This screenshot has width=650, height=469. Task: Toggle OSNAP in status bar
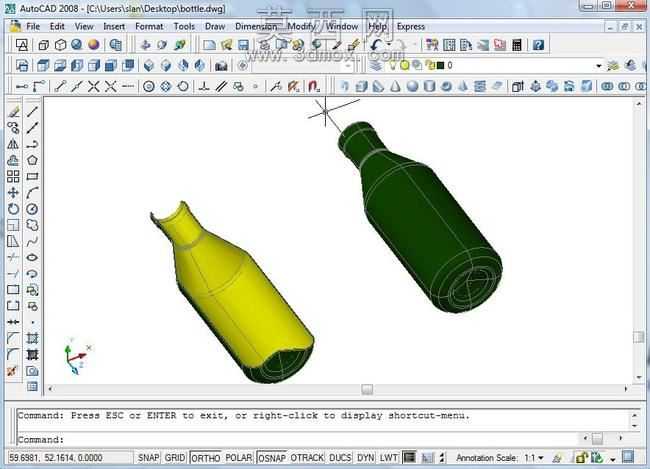coord(272,458)
